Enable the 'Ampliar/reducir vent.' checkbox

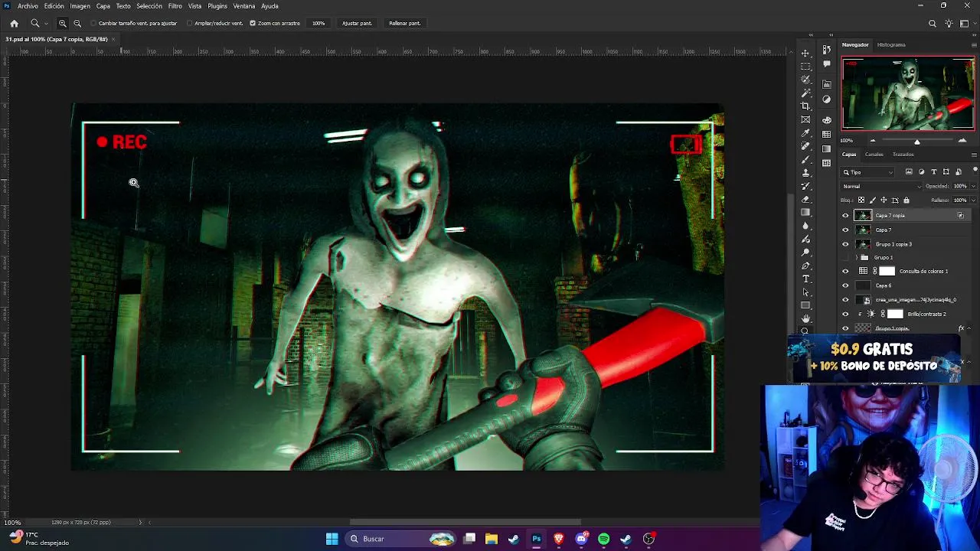(x=190, y=24)
